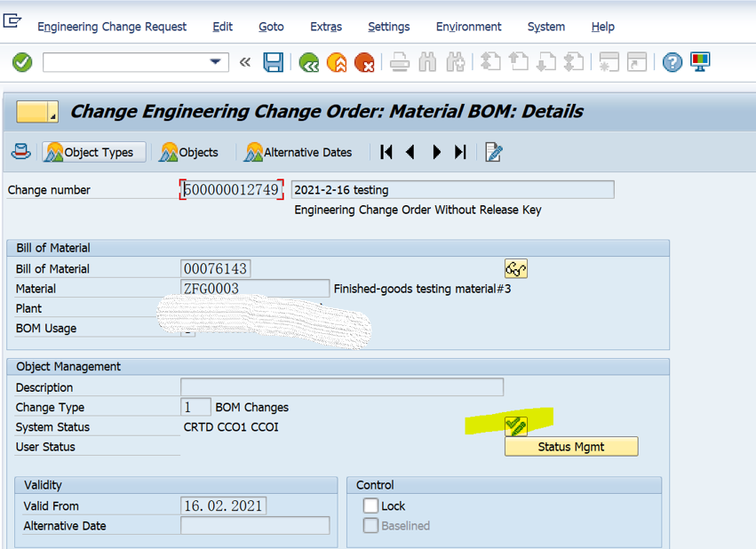Click the Find Next binoculars icon
756x549 pixels.
pos(456,62)
